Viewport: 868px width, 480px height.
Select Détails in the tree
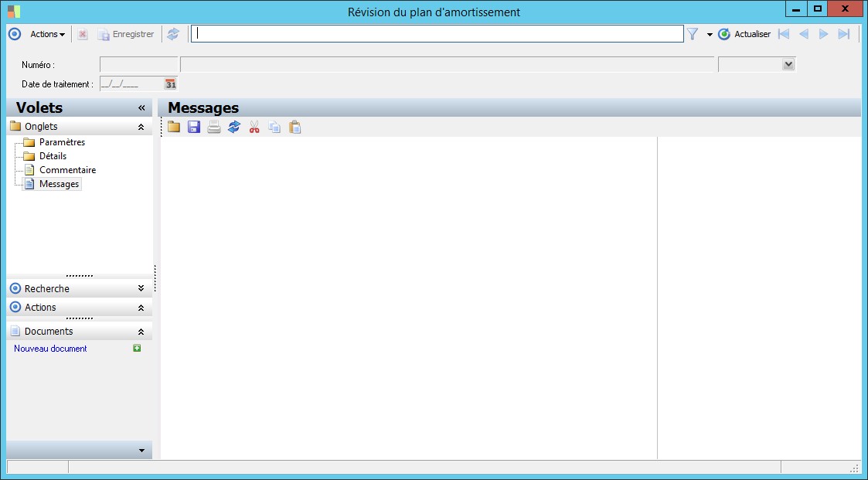click(53, 156)
